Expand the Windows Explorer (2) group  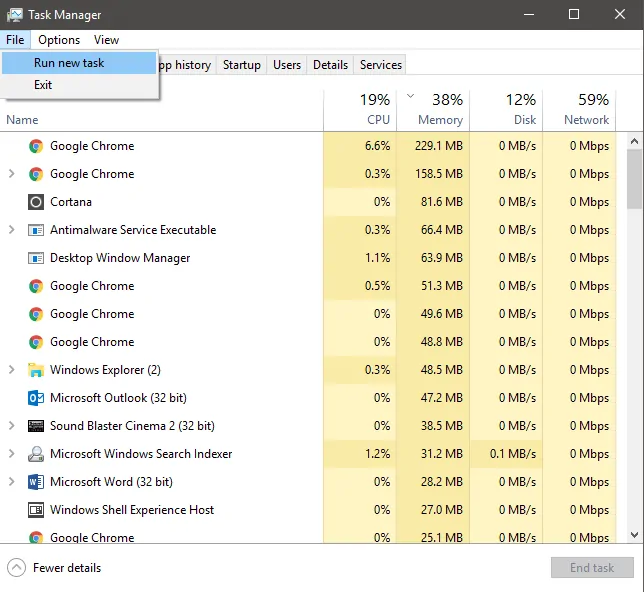[x=12, y=370]
